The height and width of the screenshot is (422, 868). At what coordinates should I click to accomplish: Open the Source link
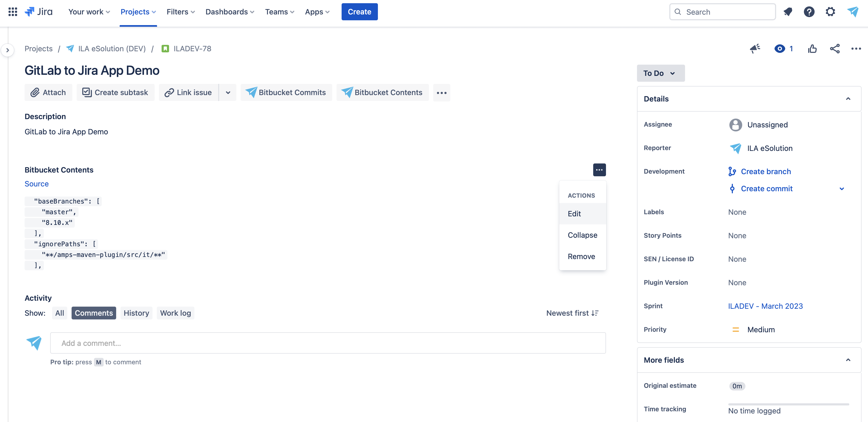point(36,184)
